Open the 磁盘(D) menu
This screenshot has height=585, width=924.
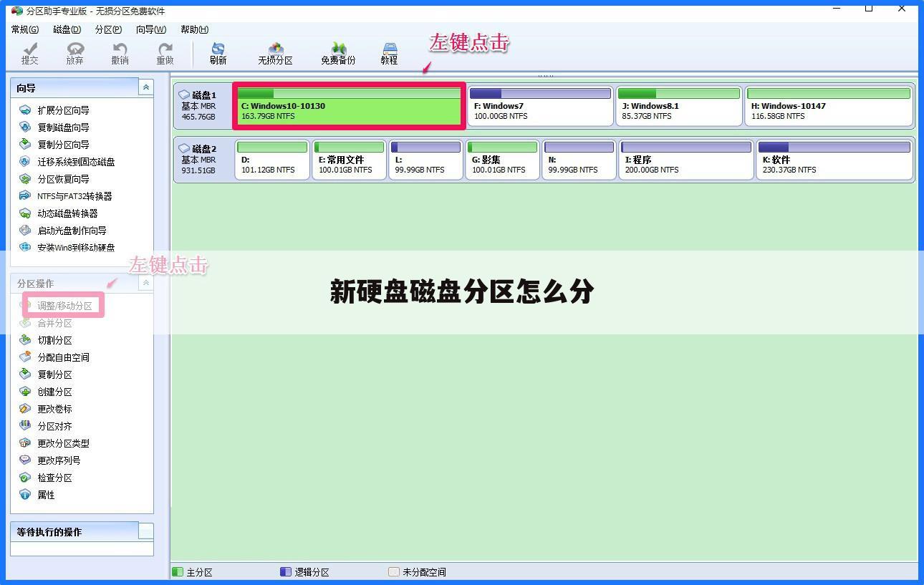click(67, 29)
